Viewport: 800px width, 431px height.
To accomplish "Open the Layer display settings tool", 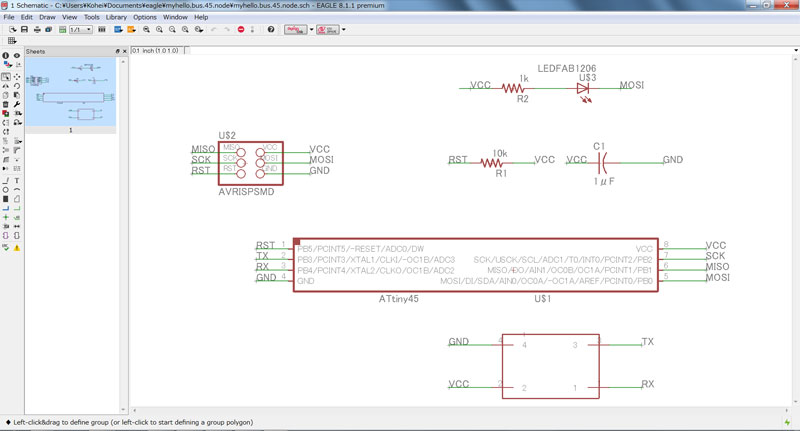I will (x=6, y=64).
